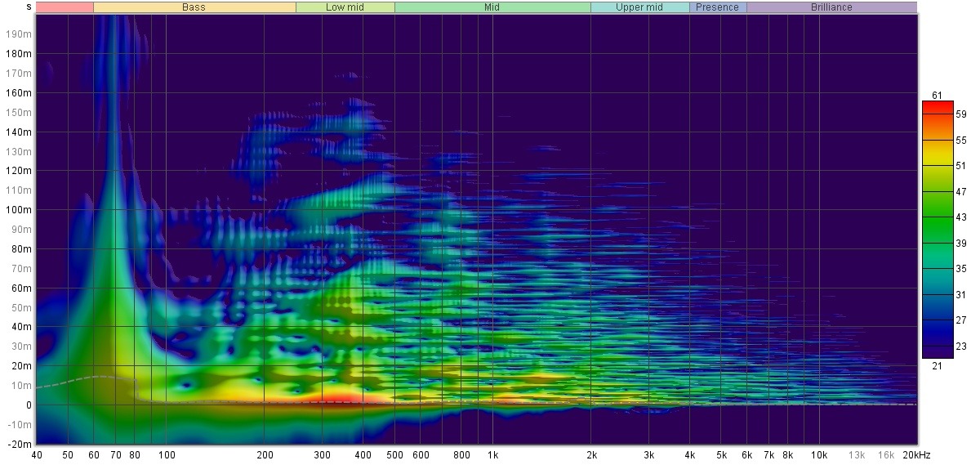This screenshot has height=465, width=980.
Task: Select the Upper mid band label
Action: [x=640, y=7]
